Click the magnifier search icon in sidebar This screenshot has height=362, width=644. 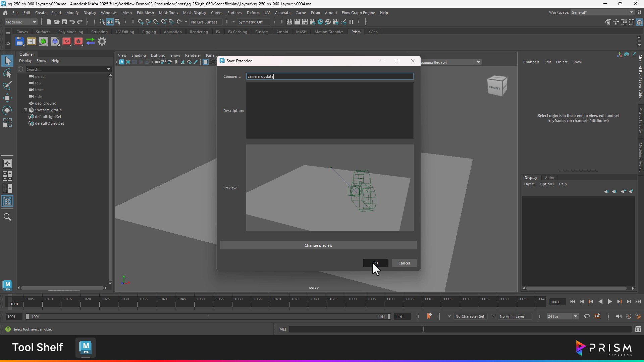pyautogui.click(x=7, y=217)
